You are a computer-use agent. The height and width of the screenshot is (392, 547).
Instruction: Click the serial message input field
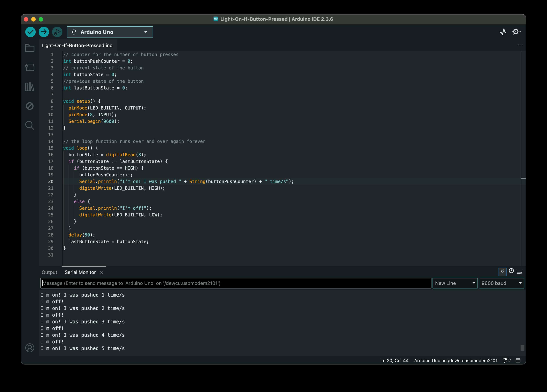tap(236, 283)
